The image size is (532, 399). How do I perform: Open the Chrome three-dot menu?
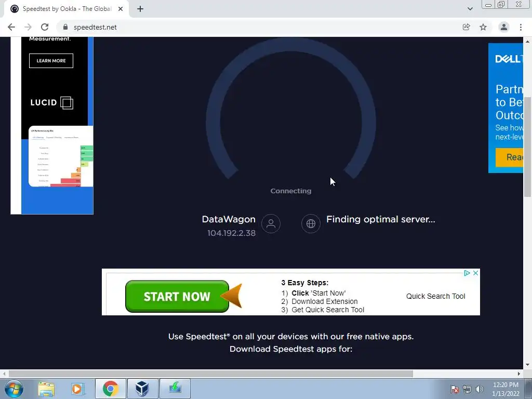[x=521, y=27]
